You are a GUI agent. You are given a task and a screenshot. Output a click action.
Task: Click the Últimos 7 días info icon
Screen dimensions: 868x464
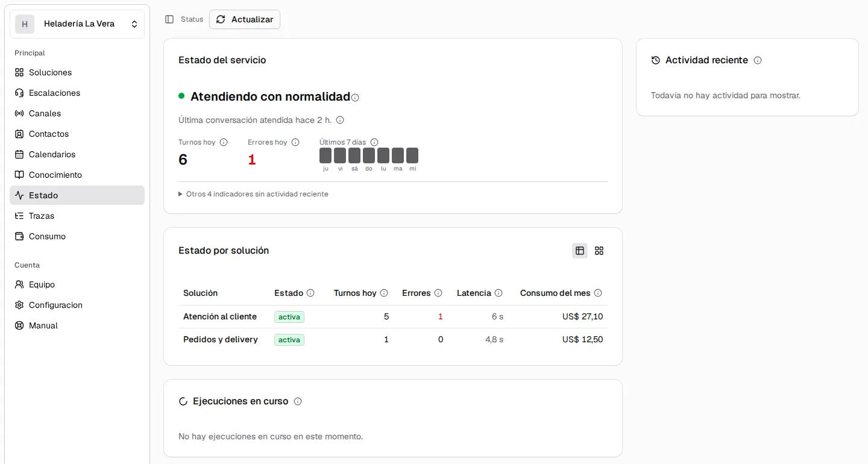[374, 142]
